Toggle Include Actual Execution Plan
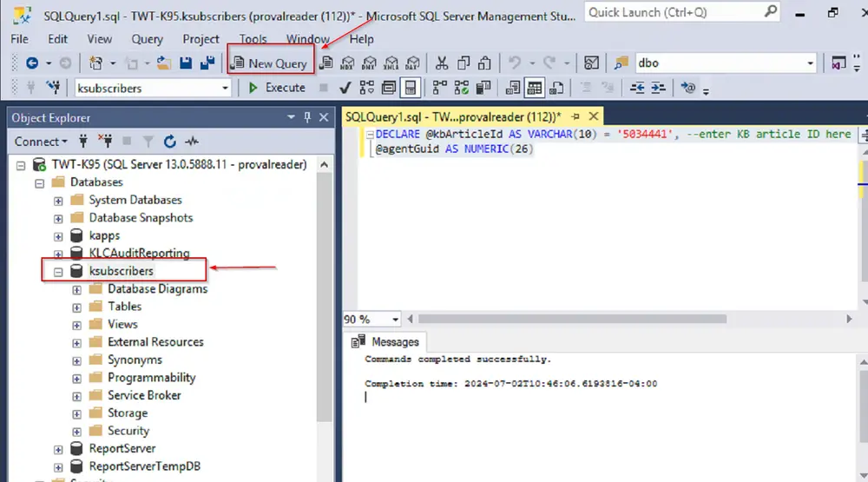This screenshot has height=482, width=868. 439,88
